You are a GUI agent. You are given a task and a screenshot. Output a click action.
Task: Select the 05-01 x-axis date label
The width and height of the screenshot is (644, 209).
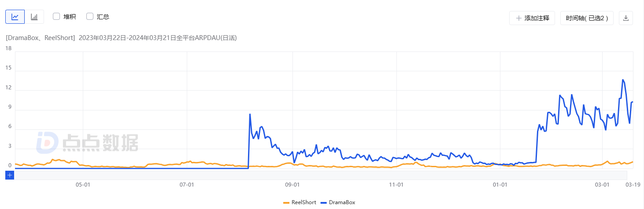[x=83, y=185]
